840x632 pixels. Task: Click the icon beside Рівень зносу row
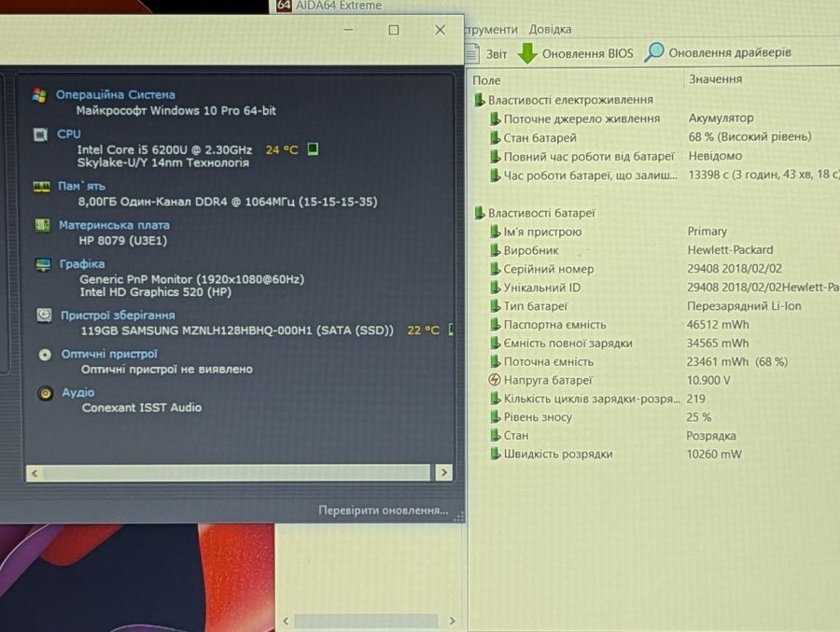coord(496,417)
